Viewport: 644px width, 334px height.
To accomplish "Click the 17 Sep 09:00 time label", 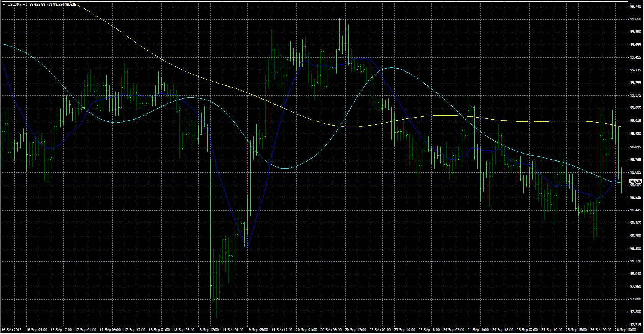I will (x=110, y=329).
